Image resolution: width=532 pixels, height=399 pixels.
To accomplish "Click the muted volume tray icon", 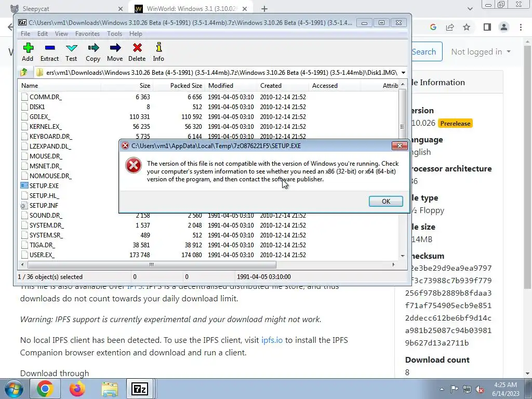I will 480,389.
